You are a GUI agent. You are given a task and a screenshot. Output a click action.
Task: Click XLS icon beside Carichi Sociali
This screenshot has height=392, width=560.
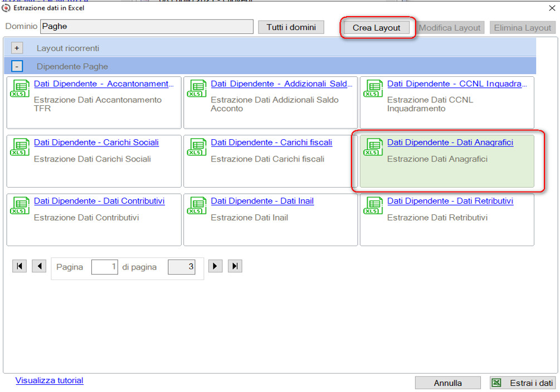coord(20,147)
